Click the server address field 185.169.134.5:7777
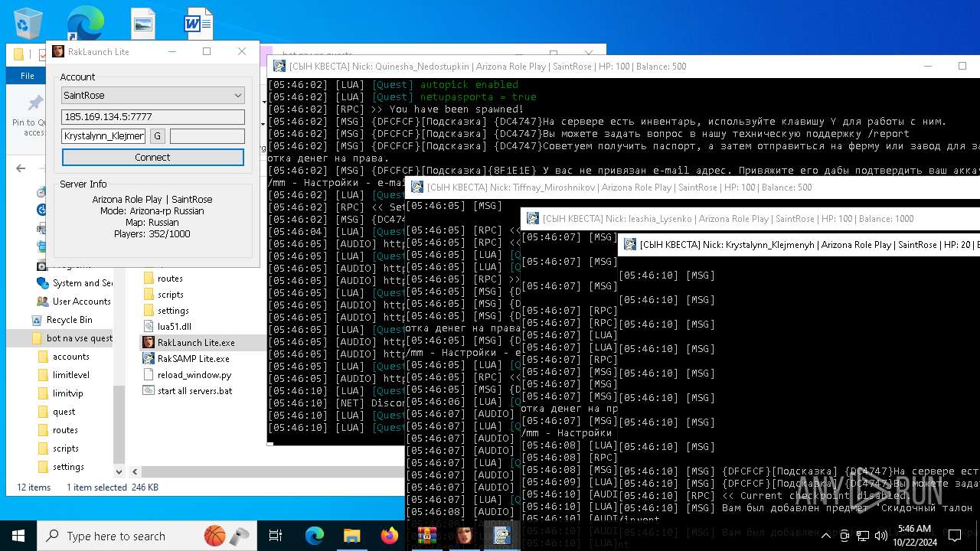Viewport: 980px width, 551px height. [x=153, y=117]
